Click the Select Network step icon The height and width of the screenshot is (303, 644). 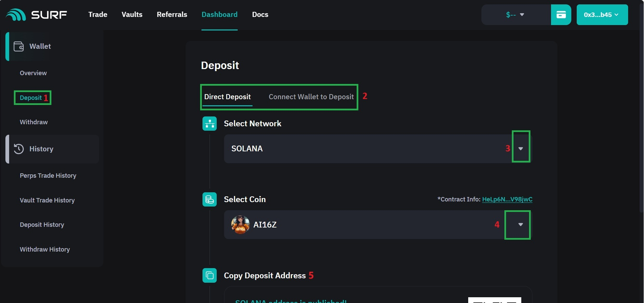210,124
